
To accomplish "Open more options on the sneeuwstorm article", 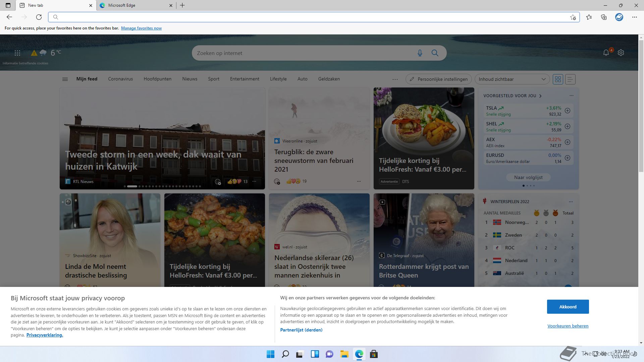I will point(359,181).
